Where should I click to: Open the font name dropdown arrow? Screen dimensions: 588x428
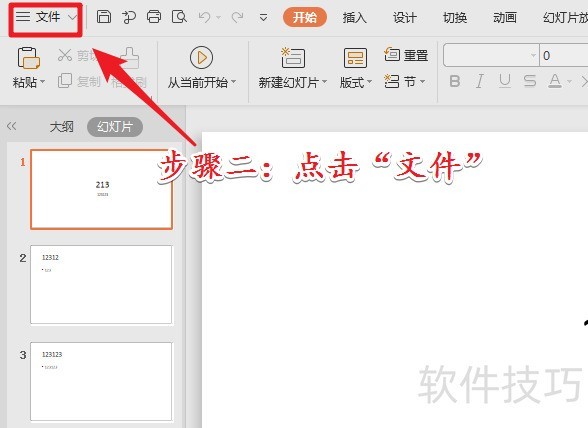pos(533,56)
